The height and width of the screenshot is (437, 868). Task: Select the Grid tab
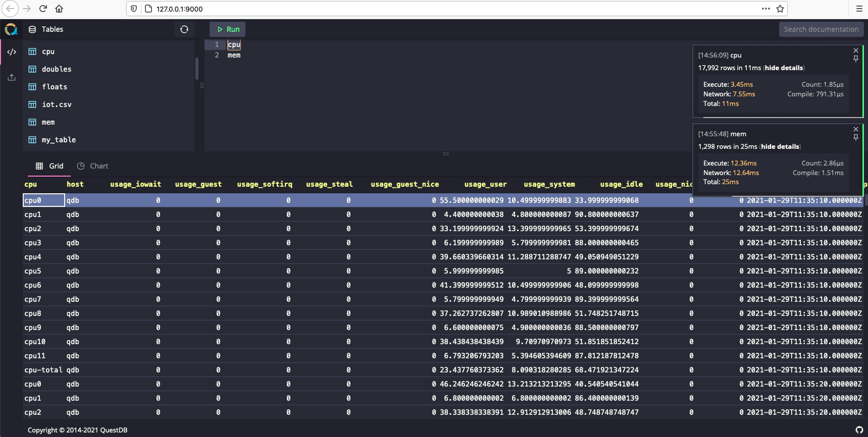click(49, 166)
